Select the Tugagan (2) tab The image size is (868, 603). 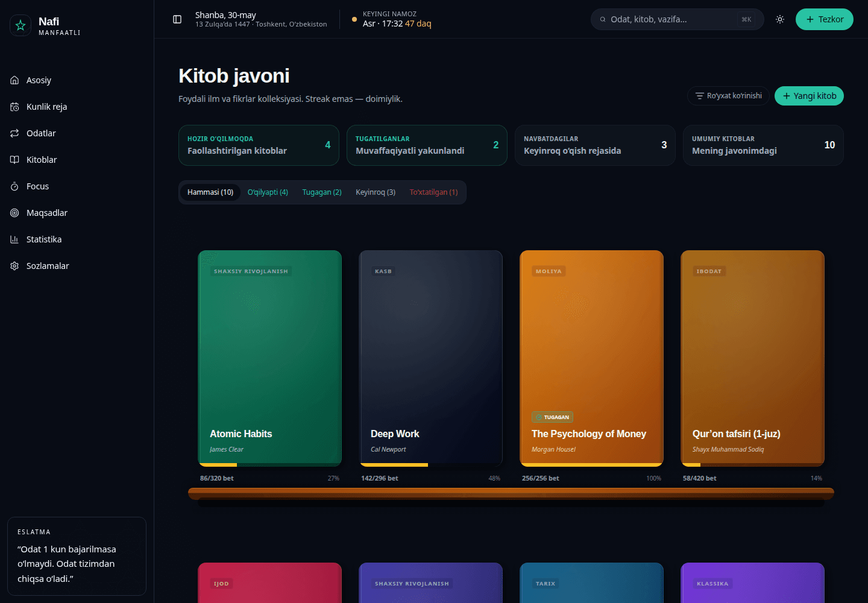[322, 192]
